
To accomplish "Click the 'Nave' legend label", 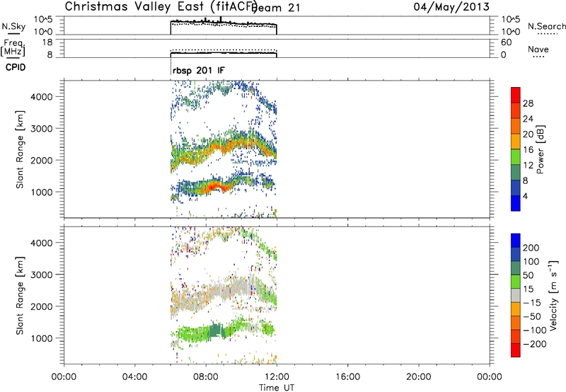I will click(x=538, y=49).
